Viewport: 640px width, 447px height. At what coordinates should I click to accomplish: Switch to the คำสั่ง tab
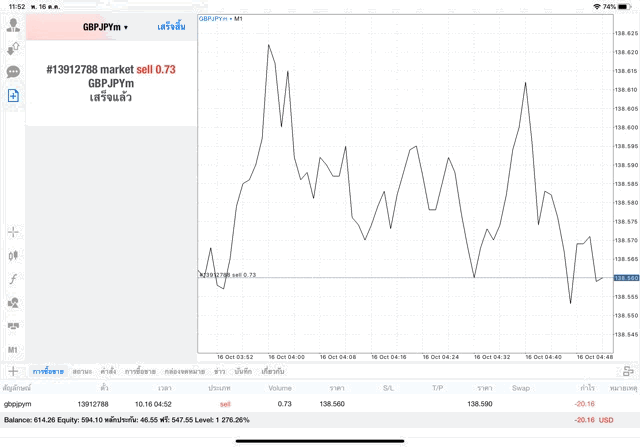coord(108,371)
